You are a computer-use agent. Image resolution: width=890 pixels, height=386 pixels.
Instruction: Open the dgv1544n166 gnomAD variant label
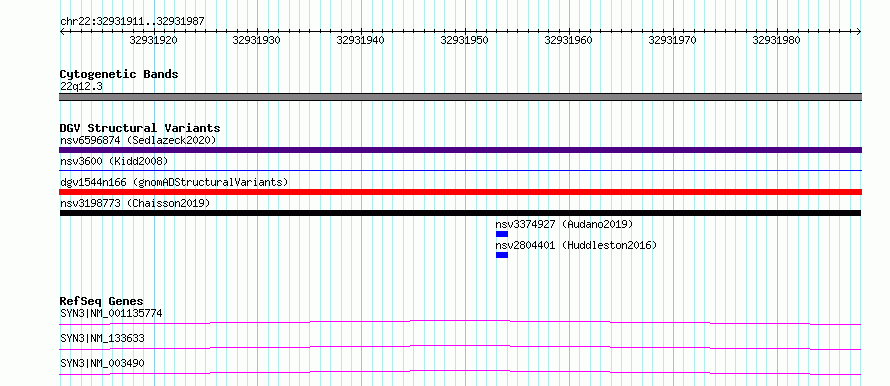[x=174, y=182]
